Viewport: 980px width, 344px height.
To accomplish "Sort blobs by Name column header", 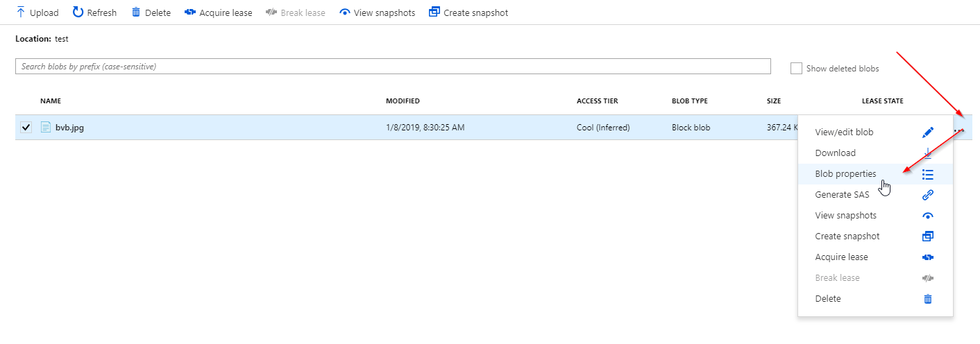I will (x=51, y=101).
